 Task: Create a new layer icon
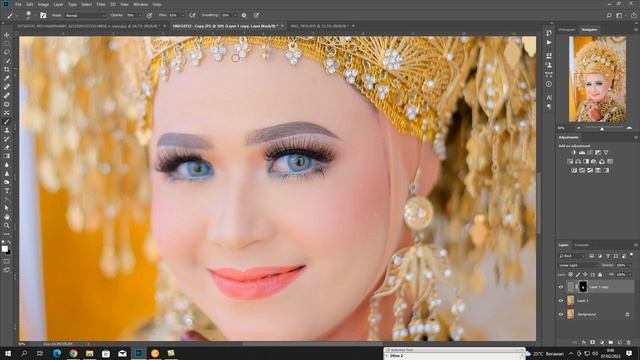[x=620, y=342]
